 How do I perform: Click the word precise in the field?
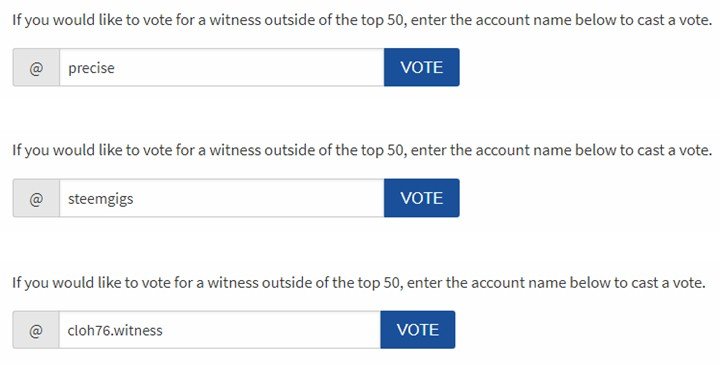(91, 68)
